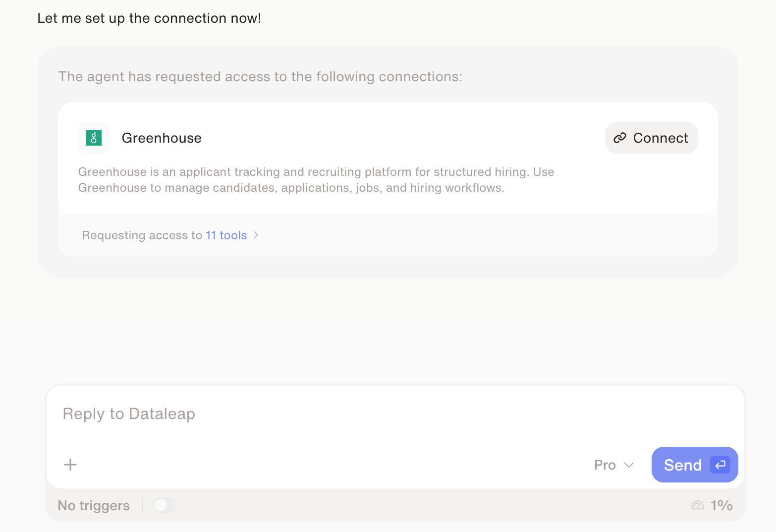Click the green Greenhouse letter-g emblem
The height and width of the screenshot is (532, 776).
coord(93,138)
